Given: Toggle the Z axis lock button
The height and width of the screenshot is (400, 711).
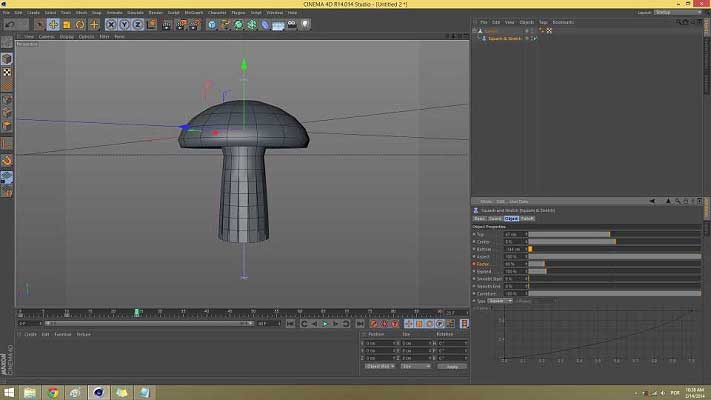Looking at the screenshot, I should (x=135, y=24).
